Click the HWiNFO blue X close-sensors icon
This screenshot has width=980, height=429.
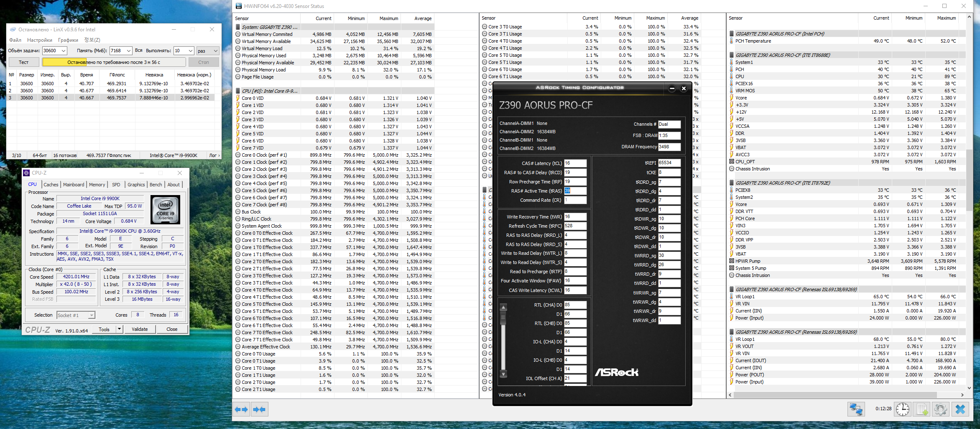[960, 409]
